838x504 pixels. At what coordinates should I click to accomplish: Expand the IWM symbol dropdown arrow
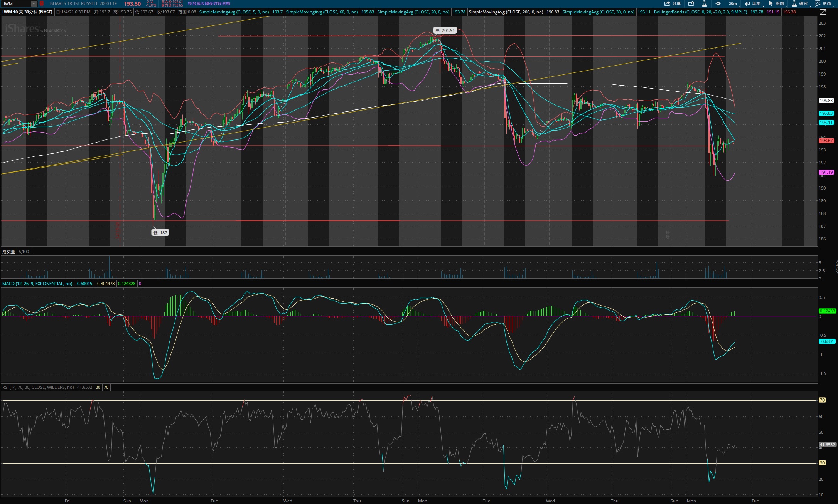tap(34, 3)
